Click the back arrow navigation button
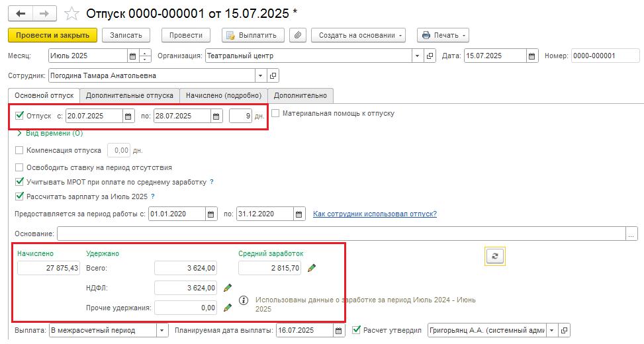The image size is (644, 344). pyautogui.click(x=20, y=13)
